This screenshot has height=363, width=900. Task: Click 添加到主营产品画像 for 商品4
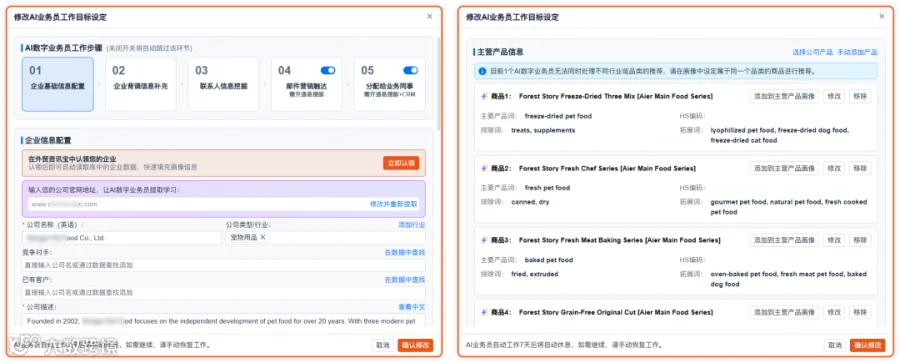[784, 312]
